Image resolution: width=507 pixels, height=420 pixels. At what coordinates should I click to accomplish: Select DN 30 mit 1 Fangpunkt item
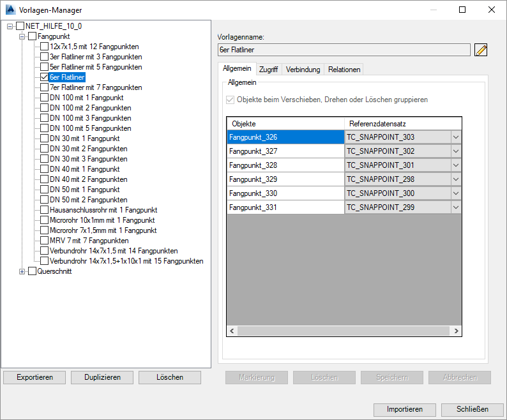click(84, 139)
